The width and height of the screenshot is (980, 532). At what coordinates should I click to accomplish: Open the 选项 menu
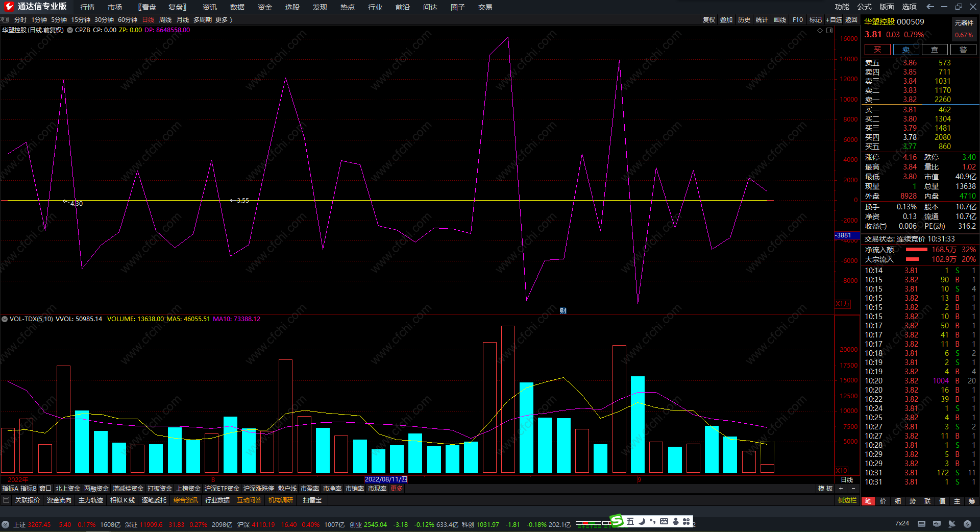909,7
